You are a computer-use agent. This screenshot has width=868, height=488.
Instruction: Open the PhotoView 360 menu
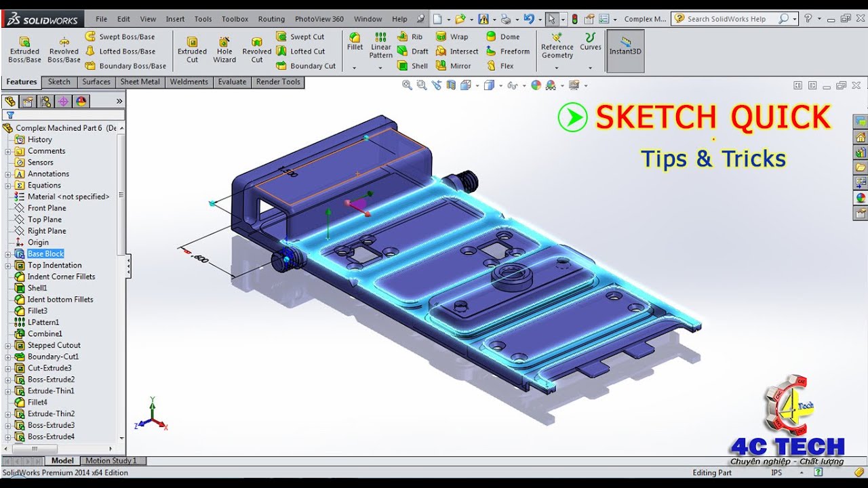tap(319, 19)
